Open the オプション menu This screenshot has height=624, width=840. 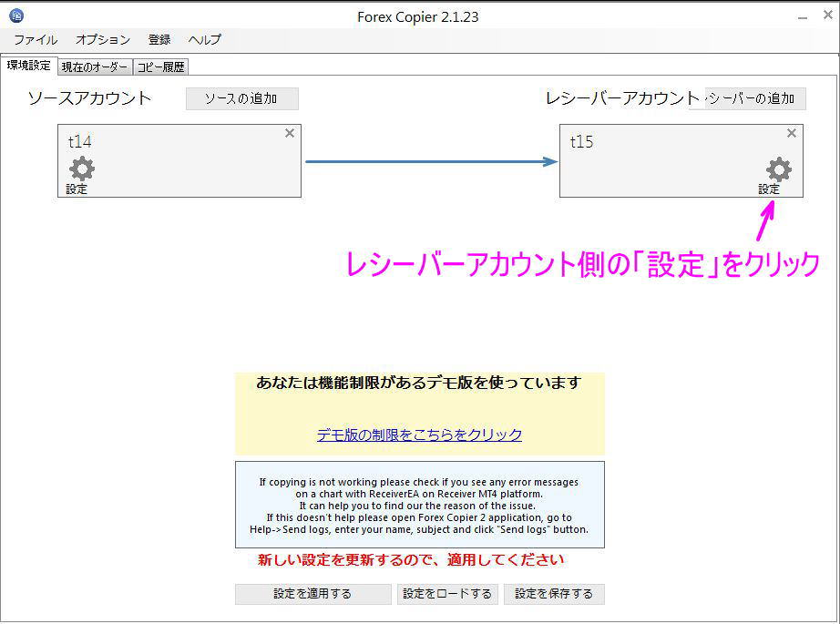101,40
